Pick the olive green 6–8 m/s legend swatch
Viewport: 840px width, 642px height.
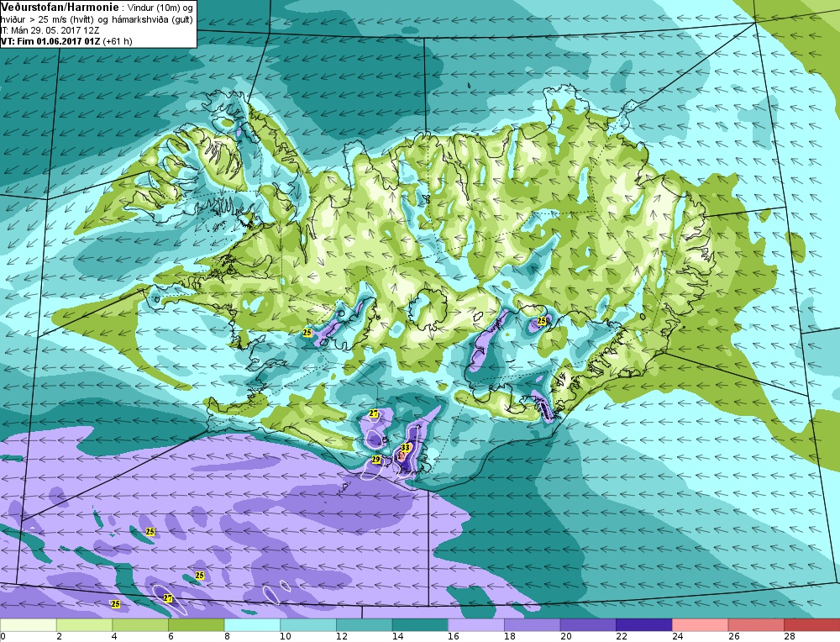(196, 625)
